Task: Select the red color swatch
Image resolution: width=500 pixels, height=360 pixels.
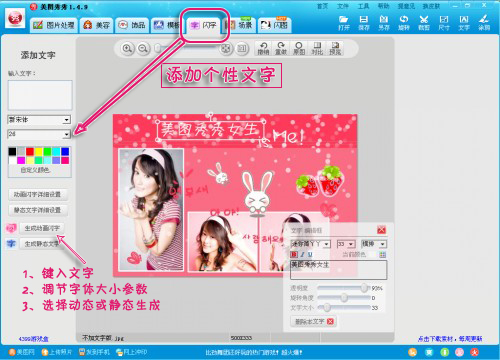Action: pyautogui.click(x=30, y=152)
